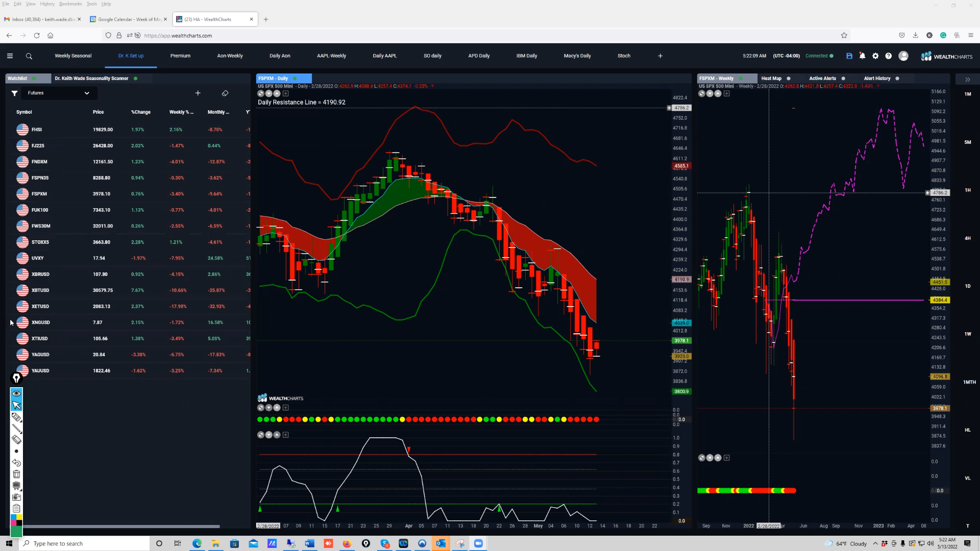Select the annotation eraser tool
Image resolution: width=980 pixels, height=551 pixels.
click(16, 439)
